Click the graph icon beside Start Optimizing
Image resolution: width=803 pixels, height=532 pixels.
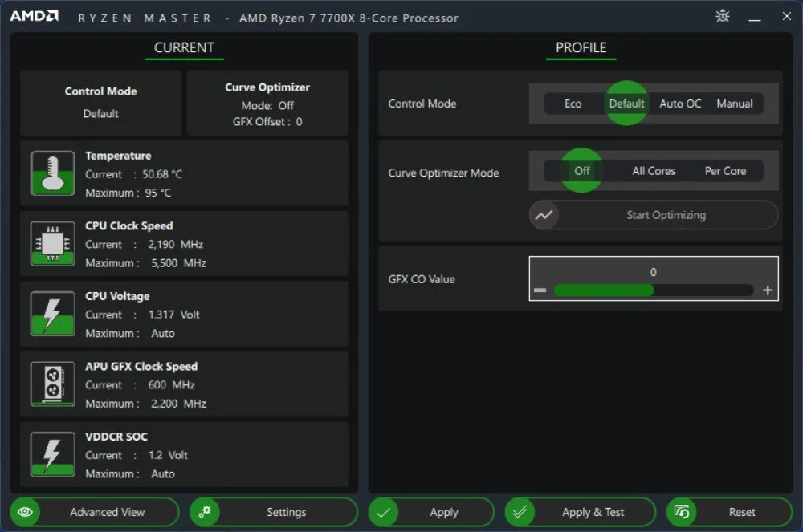(544, 215)
